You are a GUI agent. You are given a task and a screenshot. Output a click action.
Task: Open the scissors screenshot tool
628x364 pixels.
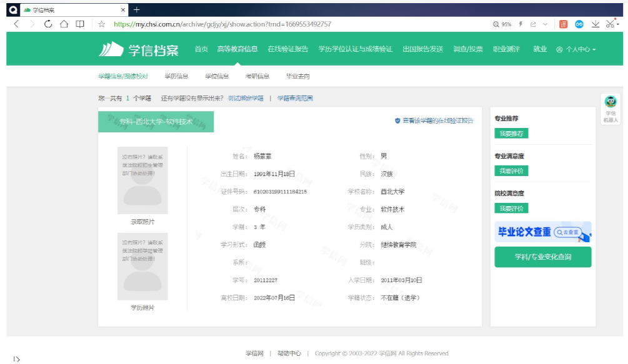tap(611, 24)
